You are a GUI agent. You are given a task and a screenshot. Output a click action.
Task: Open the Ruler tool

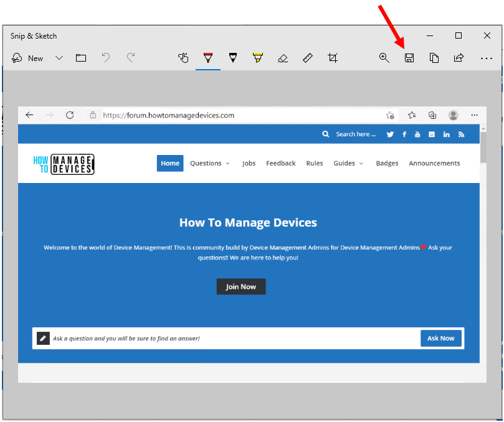click(x=308, y=58)
